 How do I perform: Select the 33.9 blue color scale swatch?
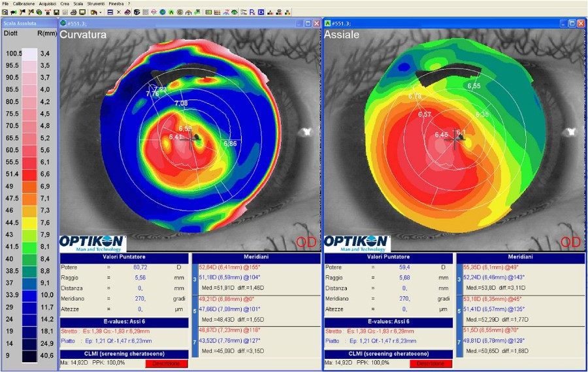coord(30,294)
